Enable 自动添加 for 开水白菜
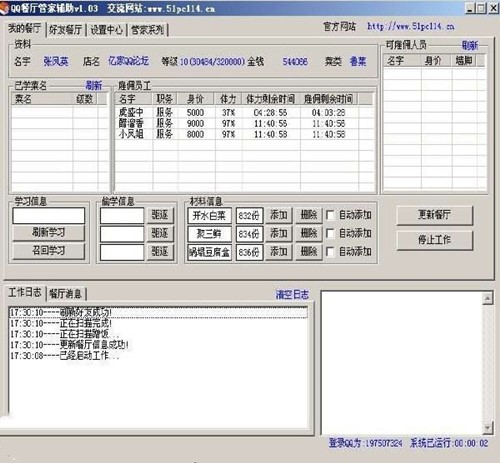Screen dimensions: 500x463 [330, 215]
